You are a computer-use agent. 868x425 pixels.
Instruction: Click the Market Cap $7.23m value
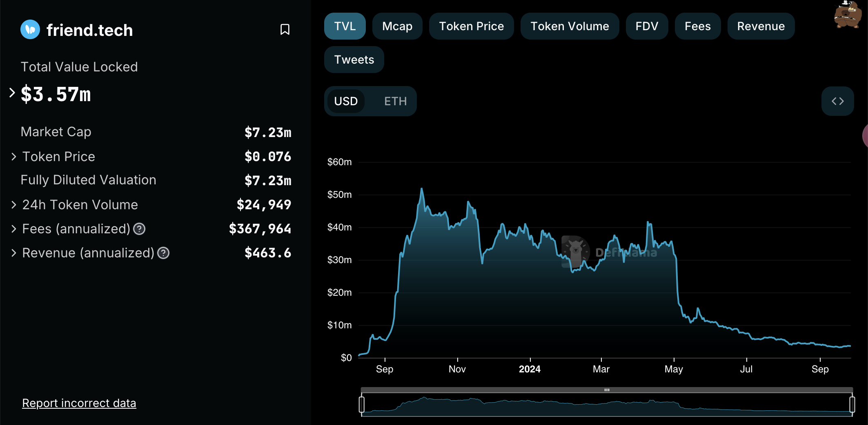268,132
